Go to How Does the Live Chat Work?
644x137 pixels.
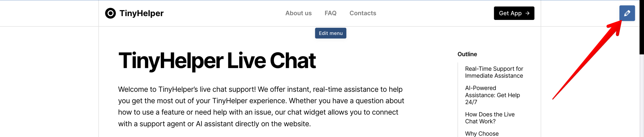coord(490,118)
